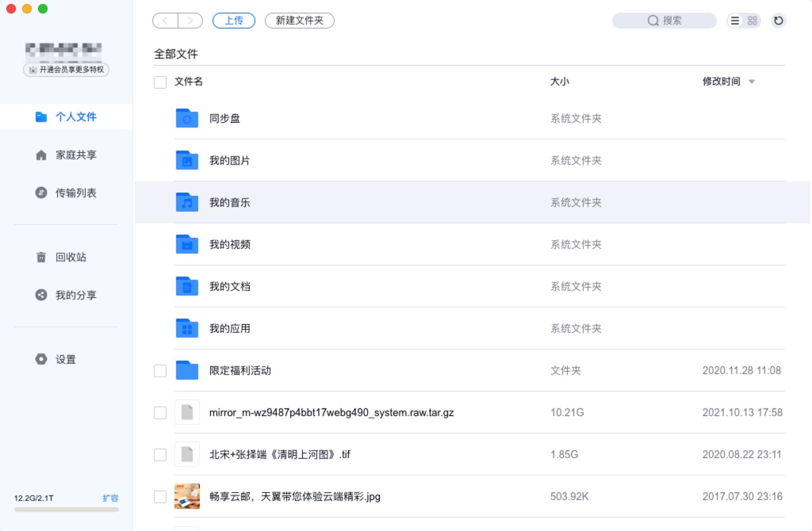The image size is (812, 531).
Task: Select the 限定福利活动 folder name
Action: [x=240, y=371]
